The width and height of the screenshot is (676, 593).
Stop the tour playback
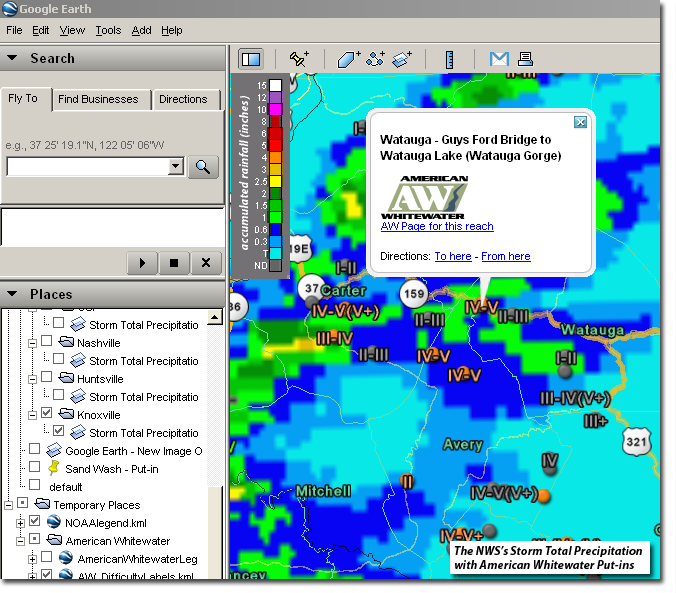[174, 263]
